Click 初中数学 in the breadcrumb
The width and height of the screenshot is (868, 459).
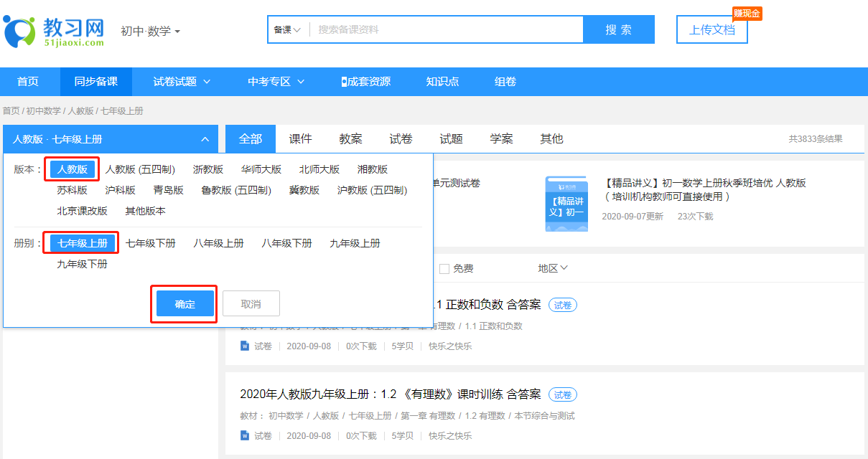(43, 111)
